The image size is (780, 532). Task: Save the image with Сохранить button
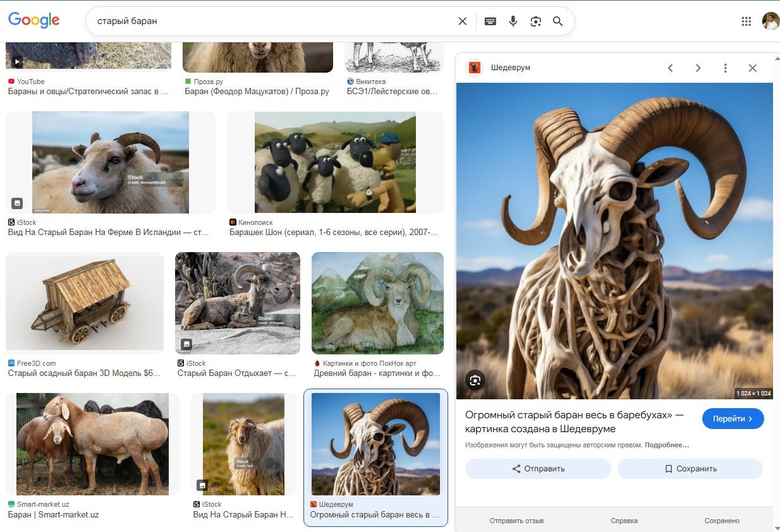tap(690, 469)
